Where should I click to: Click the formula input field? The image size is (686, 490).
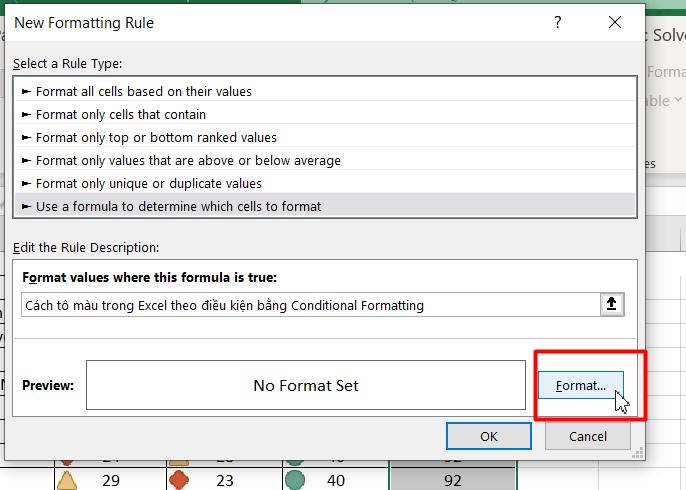click(x=311, y=305)
